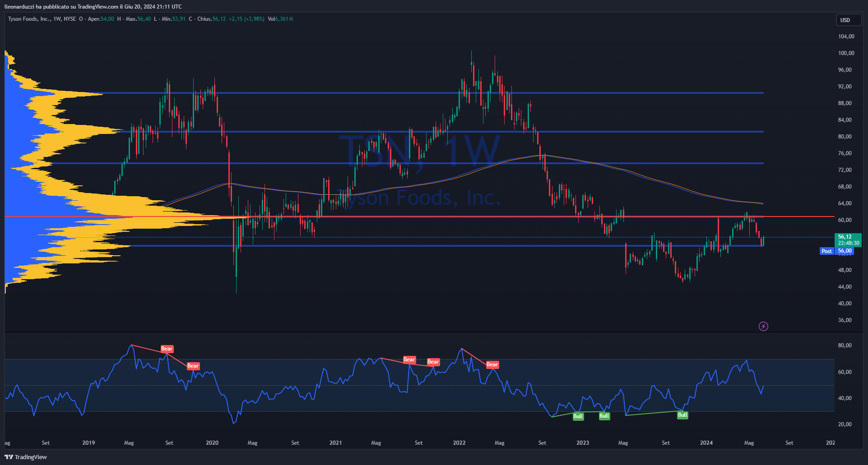Click the 92,00 price axis label

[845, 87]
